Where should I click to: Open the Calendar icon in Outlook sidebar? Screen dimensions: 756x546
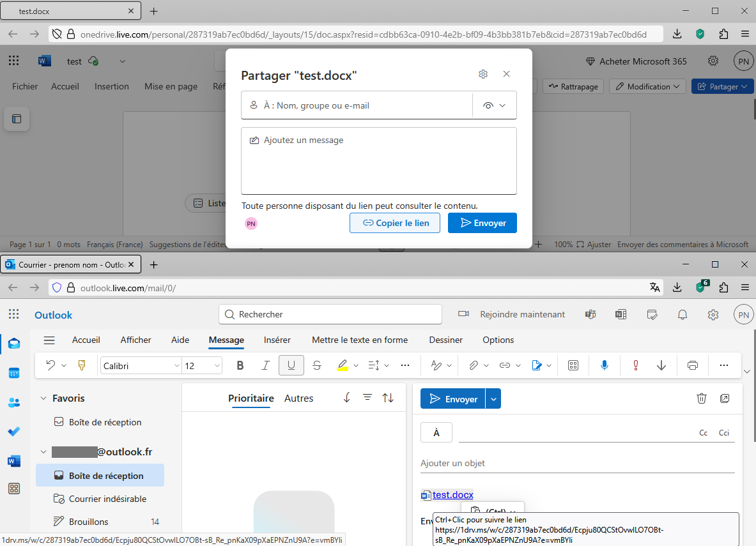[x=14, y=373]
